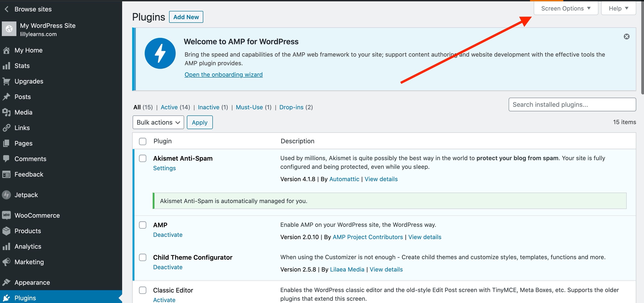Go to Jetpack in sidebar
Screen dimensions: 644x303
click(61, 195)
